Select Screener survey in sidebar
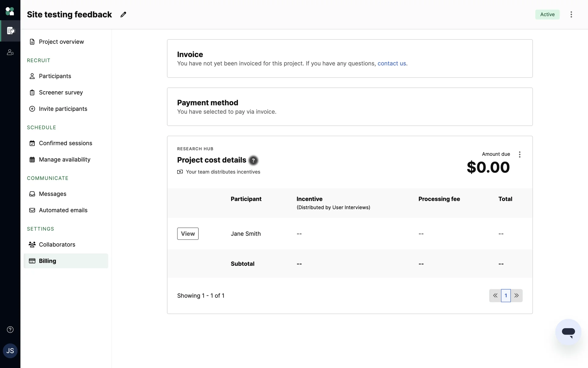Viewport: 588px width, 368px height. pos(61,92)
